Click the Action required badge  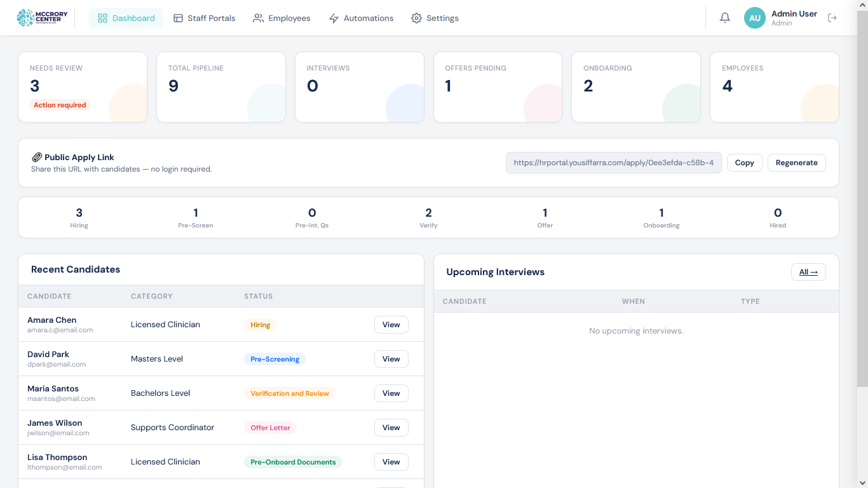[60, 105]
